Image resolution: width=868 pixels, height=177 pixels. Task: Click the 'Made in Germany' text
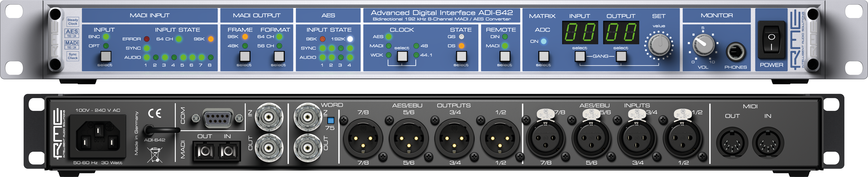pos(137,133)
